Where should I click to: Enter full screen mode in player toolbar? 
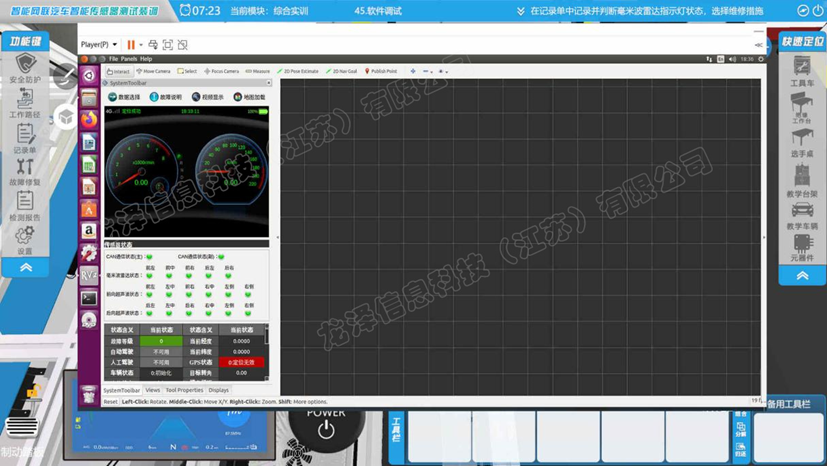168,45
